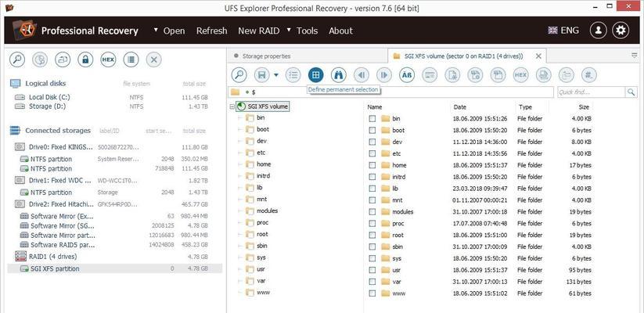The width and height of the screenshot is (644, 313).
Task: Open the save icon dropdown arrow
Action: point(276,75)
